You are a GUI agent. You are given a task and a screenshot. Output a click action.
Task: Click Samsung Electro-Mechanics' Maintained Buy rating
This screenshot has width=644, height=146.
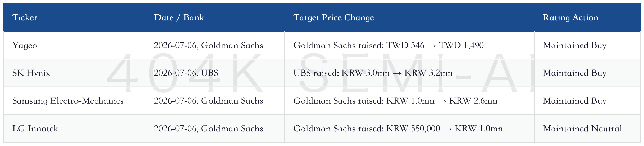[587, 101]
